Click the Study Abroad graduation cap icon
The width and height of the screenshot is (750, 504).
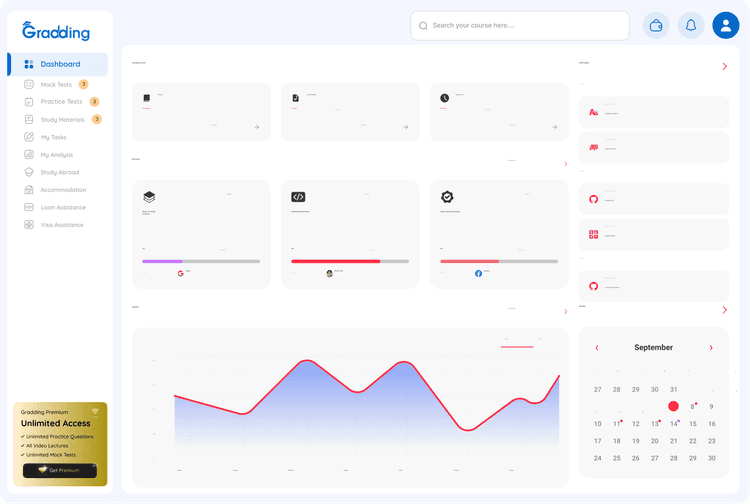pos(29,172)
